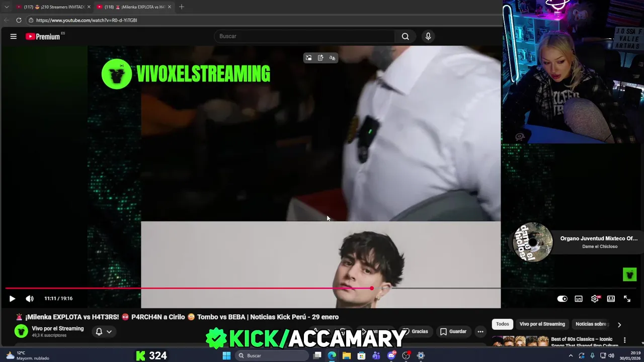Select the Noticias sobre chip
Image resolution: width=644 pixels, height=362 pixels.
(x=592, y=324)
